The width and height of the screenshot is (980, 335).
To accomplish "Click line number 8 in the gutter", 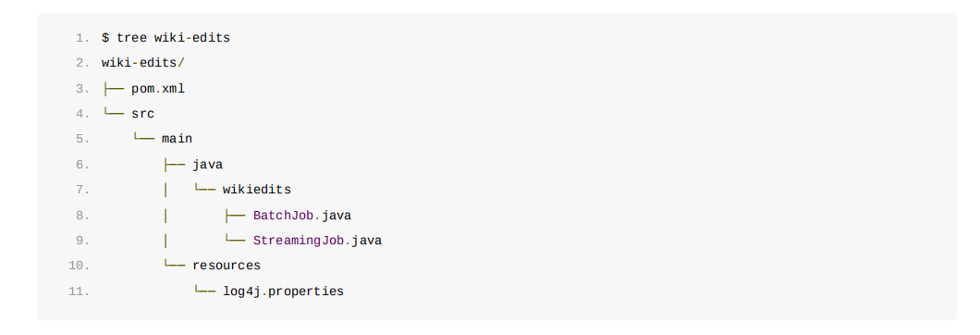I will (82, 216).
